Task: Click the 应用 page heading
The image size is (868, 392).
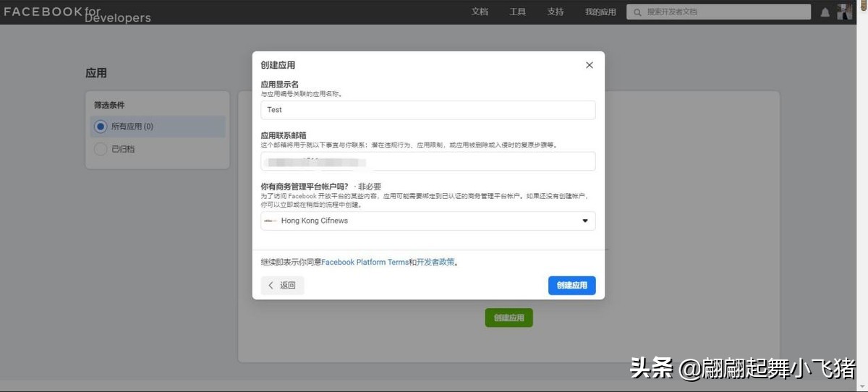Action: point(96,73)
